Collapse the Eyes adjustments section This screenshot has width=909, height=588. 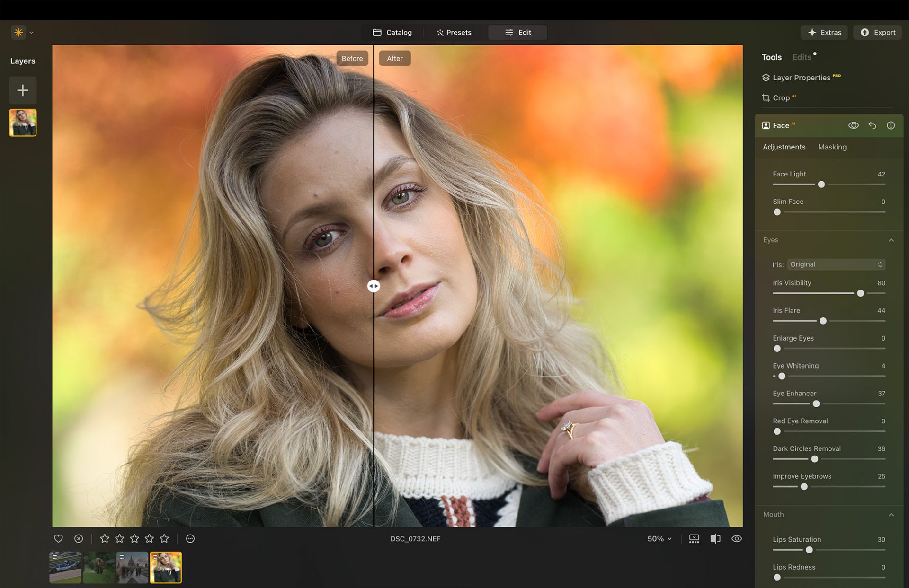click(x=892, y=240)
